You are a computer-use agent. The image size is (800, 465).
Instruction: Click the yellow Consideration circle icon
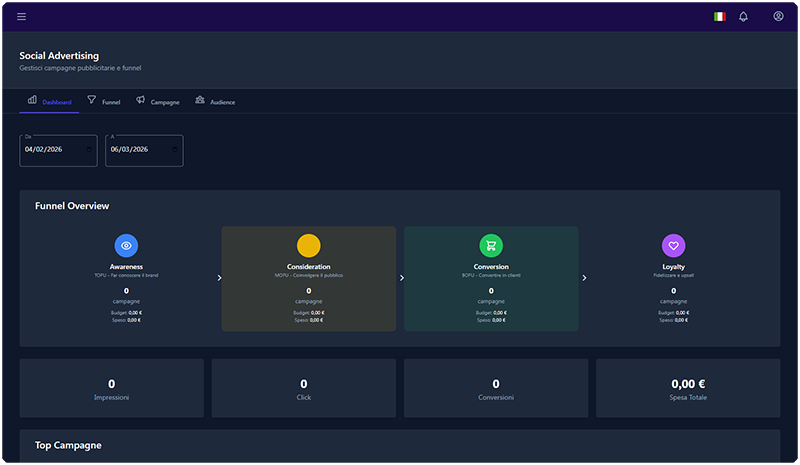coord(308,245)
